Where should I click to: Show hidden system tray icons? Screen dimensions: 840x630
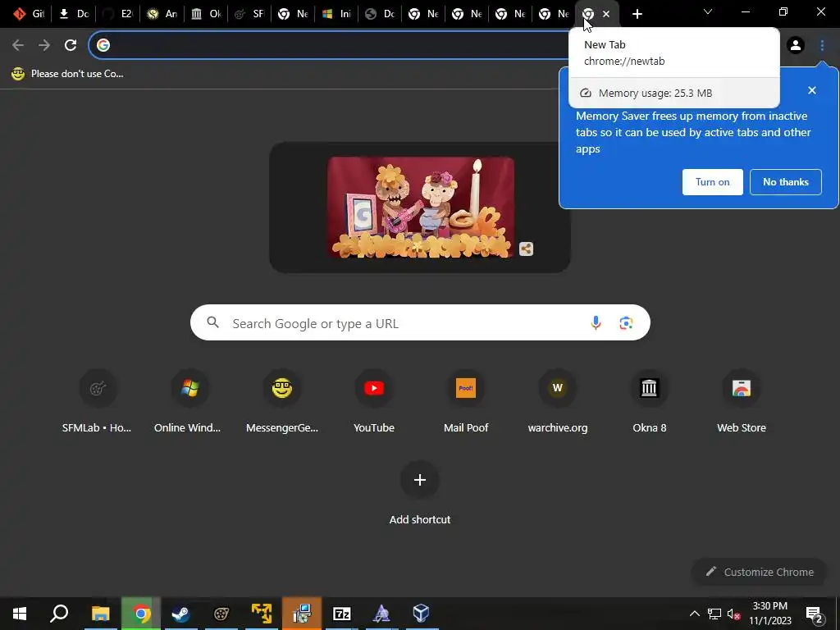(x=694, y=614)
